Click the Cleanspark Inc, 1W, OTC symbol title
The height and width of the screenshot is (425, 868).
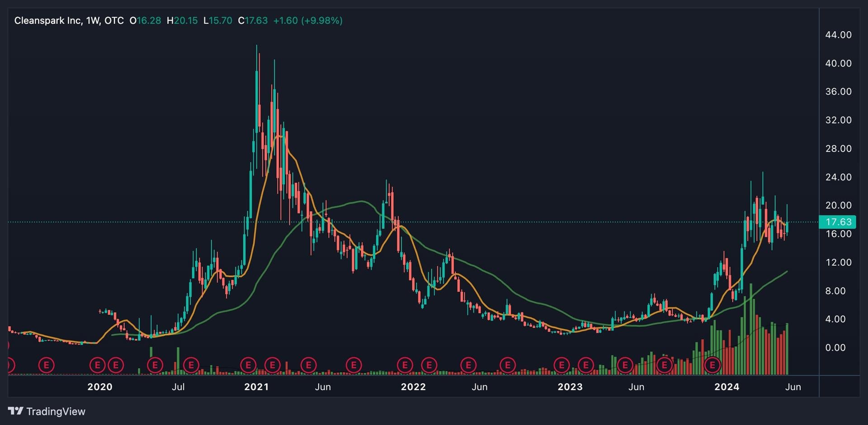click(69, 21)
